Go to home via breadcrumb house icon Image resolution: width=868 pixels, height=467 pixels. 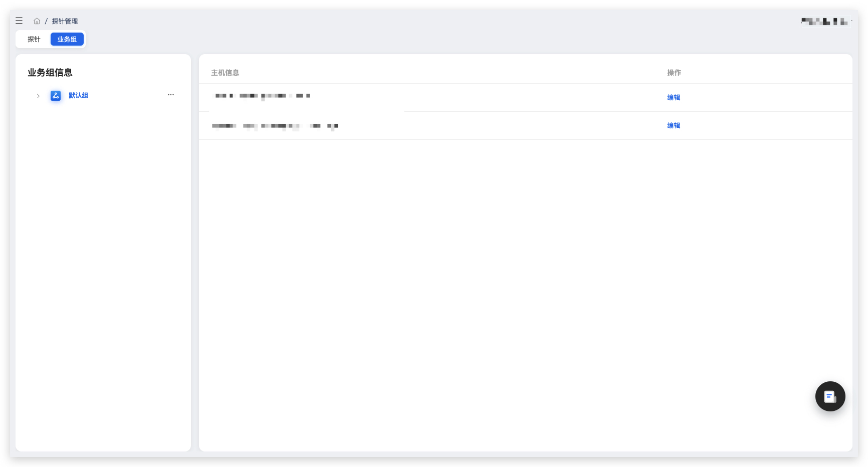pos(37,21)
